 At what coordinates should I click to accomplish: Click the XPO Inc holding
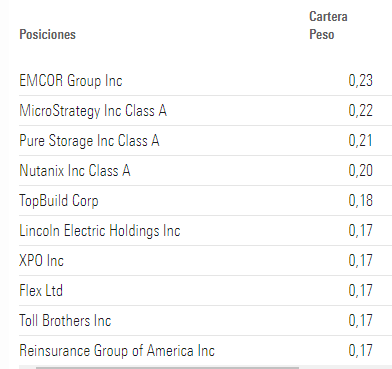41,261
